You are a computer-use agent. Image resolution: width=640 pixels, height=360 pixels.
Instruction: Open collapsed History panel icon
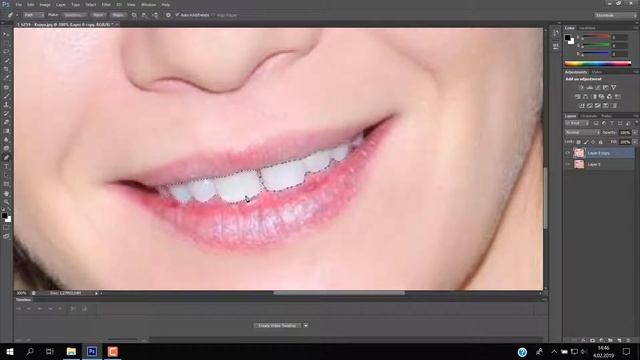point(556,33)
